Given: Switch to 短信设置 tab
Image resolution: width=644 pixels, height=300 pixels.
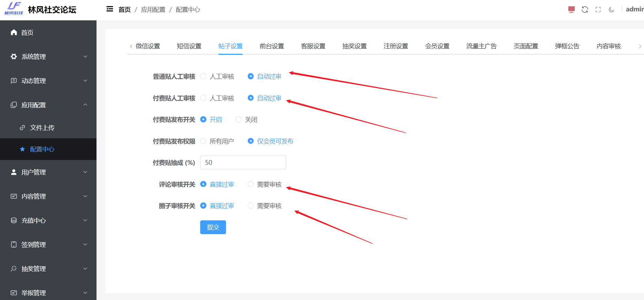Looking at the screenshot, I should (x=189, y=46).
